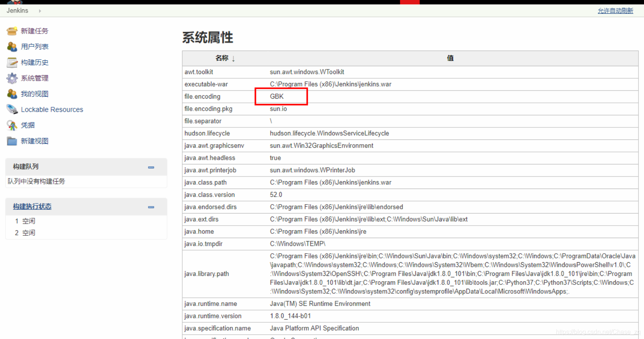This screenshot has height=339, width=644.
Task: Click the 用户列表 (People) icon
Action: (x=12, y=47)
